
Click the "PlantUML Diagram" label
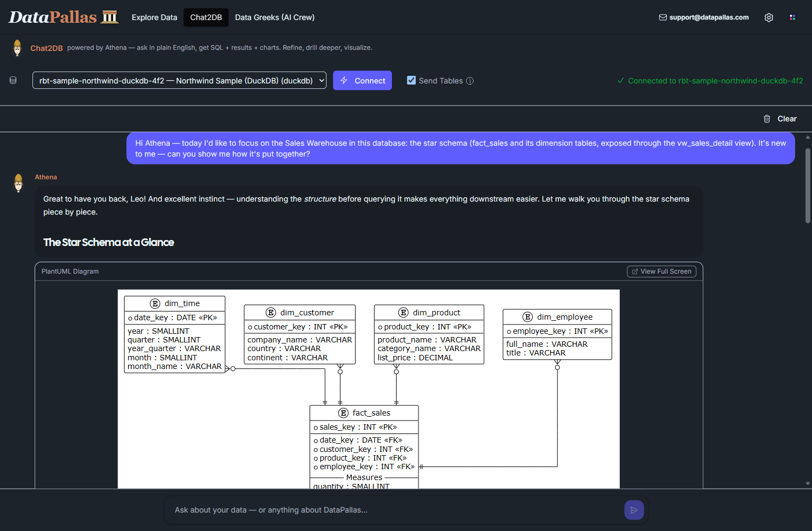[70, 271]
